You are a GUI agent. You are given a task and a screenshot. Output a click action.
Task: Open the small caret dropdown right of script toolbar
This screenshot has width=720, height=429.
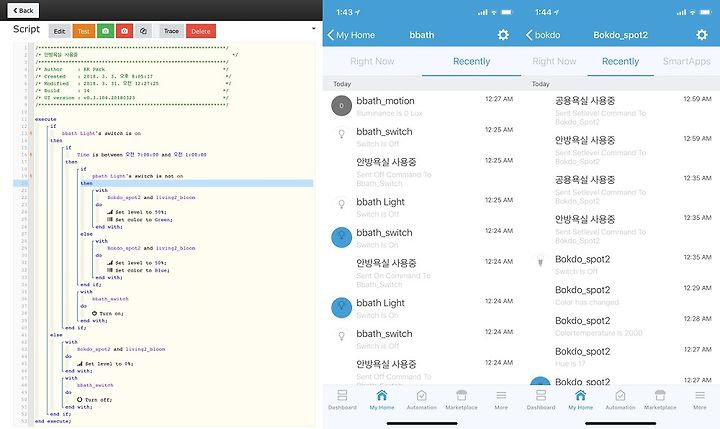(314, 28)
